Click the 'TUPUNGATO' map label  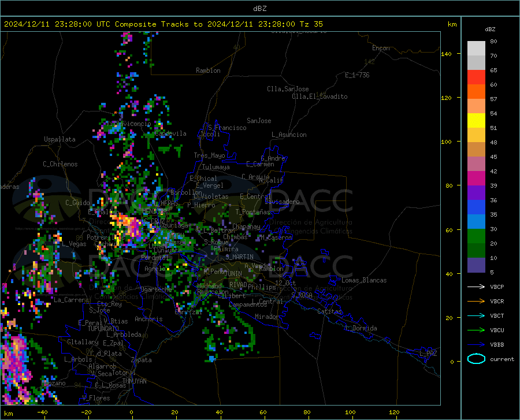tap(103, 329)
